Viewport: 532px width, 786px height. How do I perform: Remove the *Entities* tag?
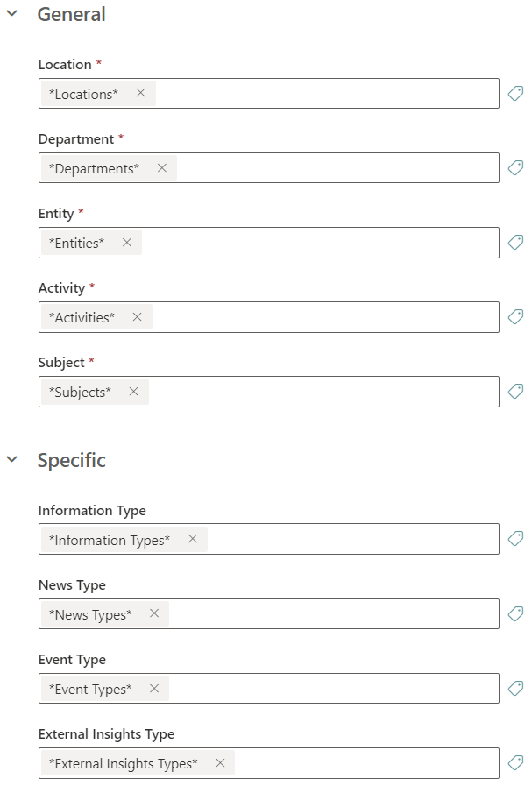pyautogui.click(x=127, y=243)
